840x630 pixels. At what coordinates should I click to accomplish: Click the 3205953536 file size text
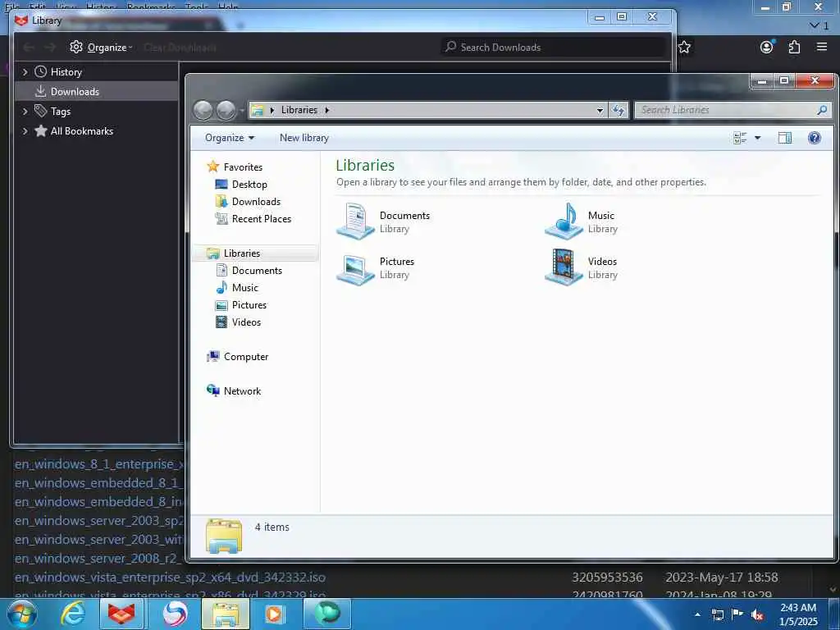click(607, 577)
